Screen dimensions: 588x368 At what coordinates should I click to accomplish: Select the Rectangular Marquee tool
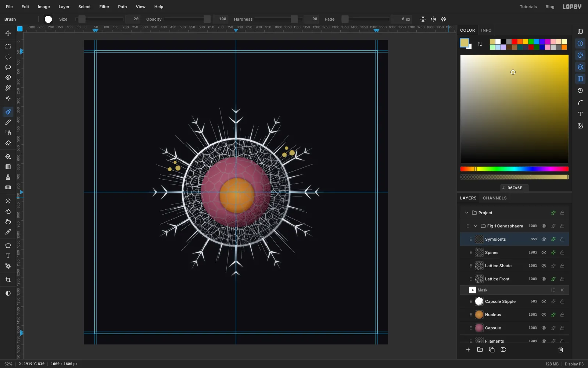[x=8, y=47]
